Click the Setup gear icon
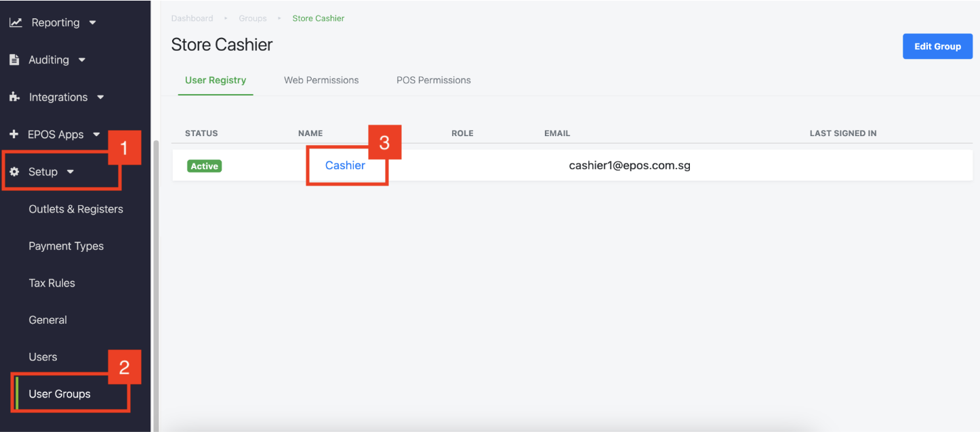Viewport: 980px width, 432px height. 14,172
